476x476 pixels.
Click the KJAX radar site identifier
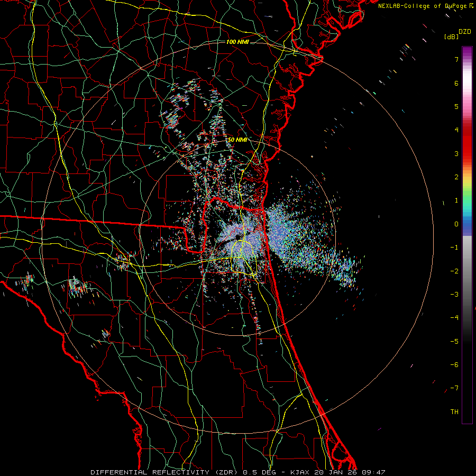point(300,472)
